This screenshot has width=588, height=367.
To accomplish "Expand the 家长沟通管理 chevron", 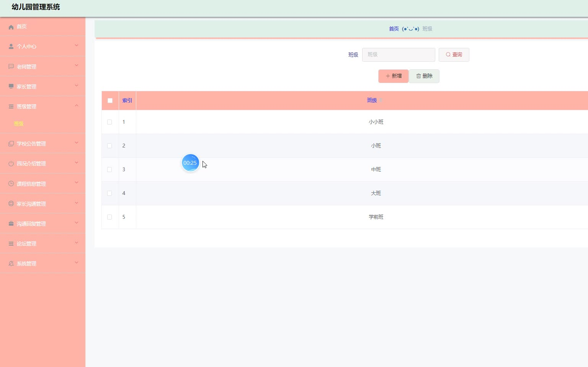I will tap(77, 203).
